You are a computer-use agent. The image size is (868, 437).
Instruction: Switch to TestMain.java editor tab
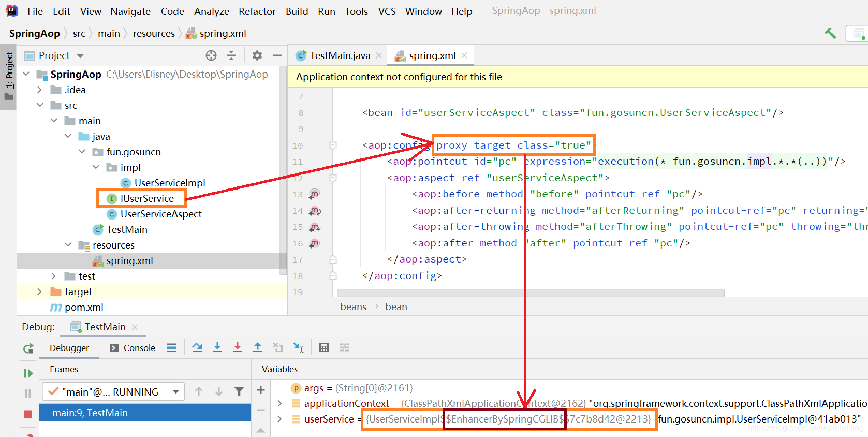pos(340,55)
